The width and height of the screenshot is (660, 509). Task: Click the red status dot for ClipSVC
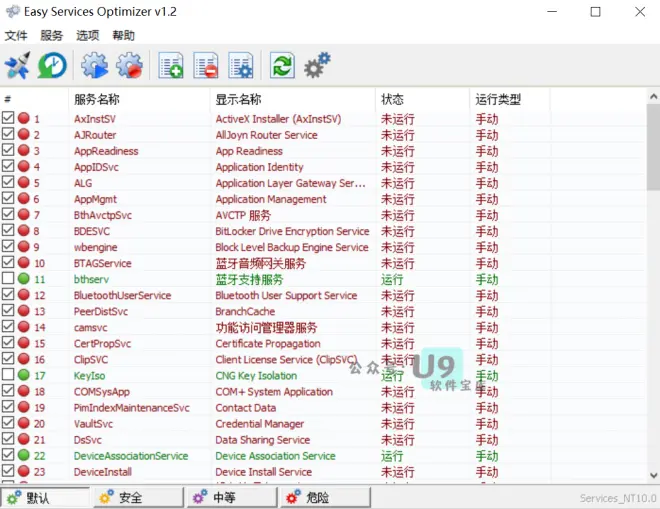tap(24, 359)
